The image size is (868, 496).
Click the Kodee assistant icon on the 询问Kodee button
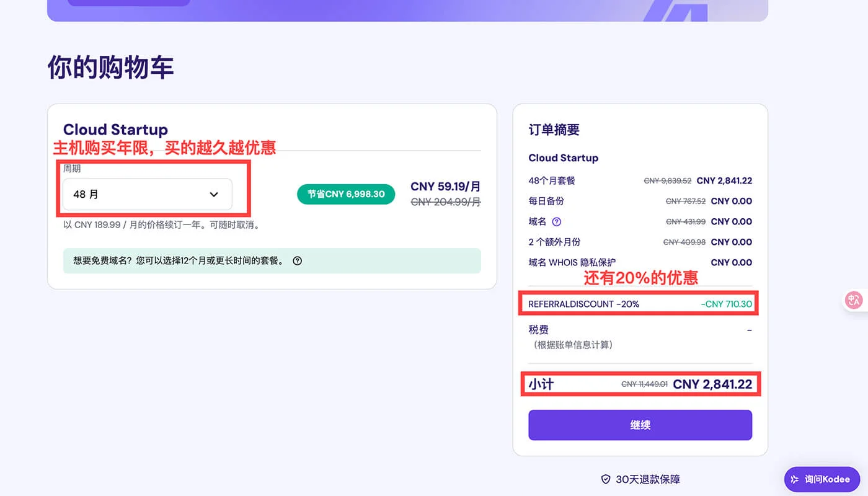tap(795, 479)
